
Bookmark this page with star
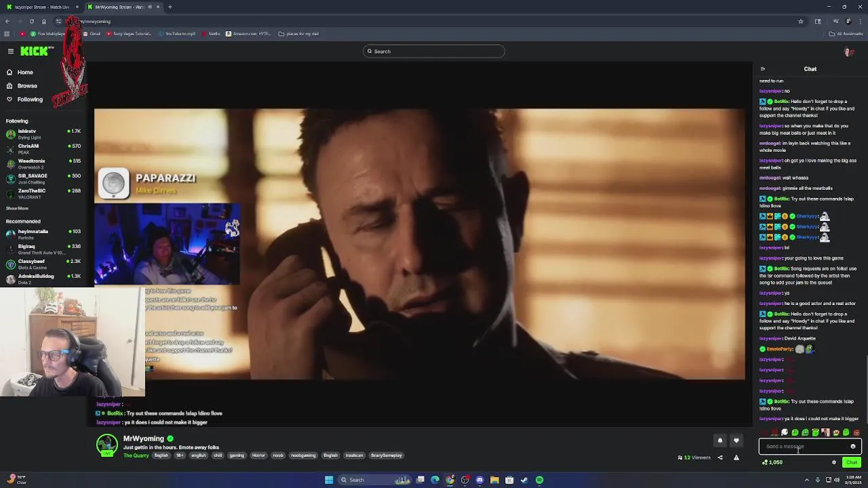[801, 21]
